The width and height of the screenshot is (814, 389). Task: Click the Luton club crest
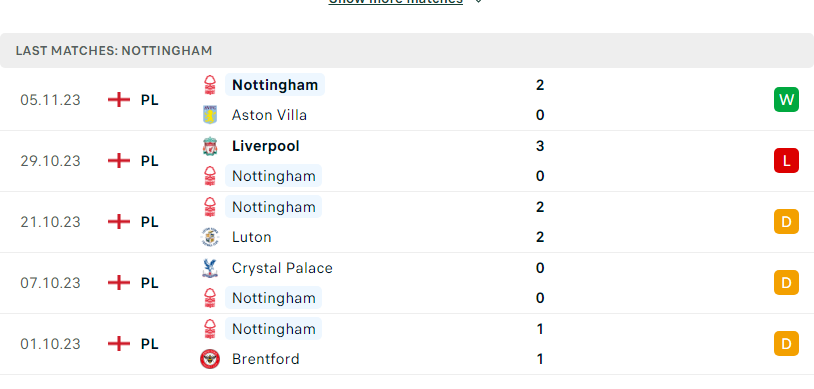pos(210,237)
